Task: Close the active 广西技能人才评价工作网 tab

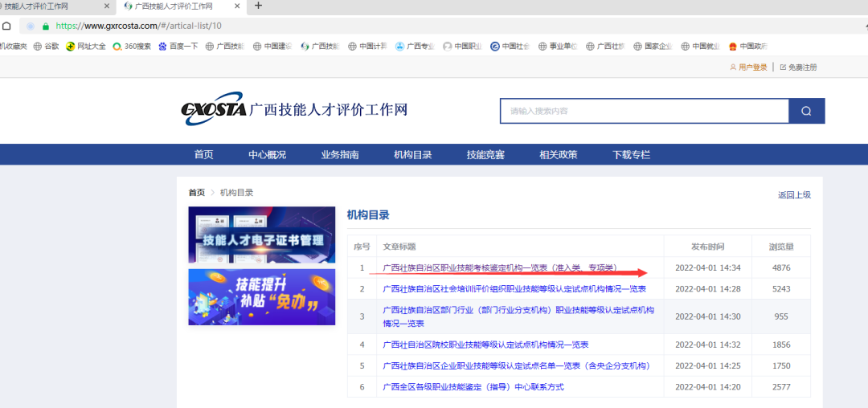Action: 238,6
